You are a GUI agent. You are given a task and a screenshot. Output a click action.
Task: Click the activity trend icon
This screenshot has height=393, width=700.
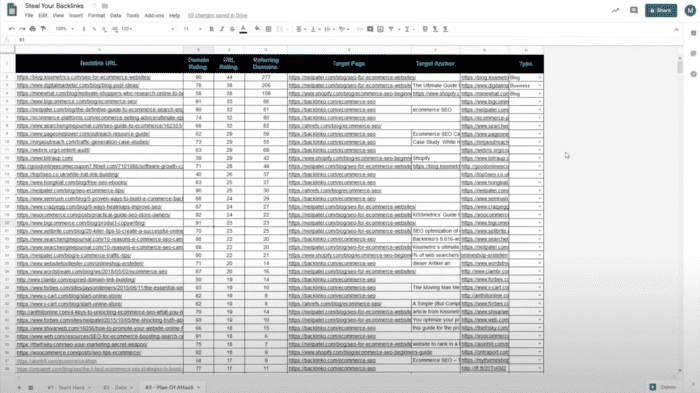coord(615,10)
